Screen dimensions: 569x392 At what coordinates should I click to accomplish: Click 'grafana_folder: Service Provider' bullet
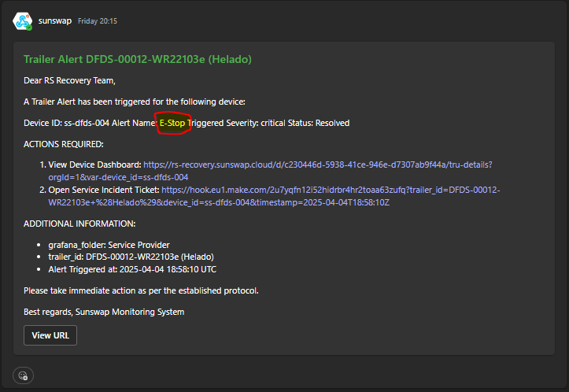pyautogui.click(x=109, y=245)
